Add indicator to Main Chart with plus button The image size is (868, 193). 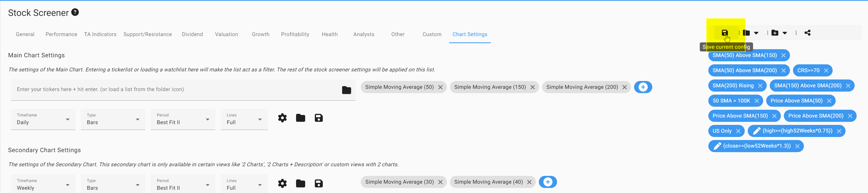tap(643, 87)
